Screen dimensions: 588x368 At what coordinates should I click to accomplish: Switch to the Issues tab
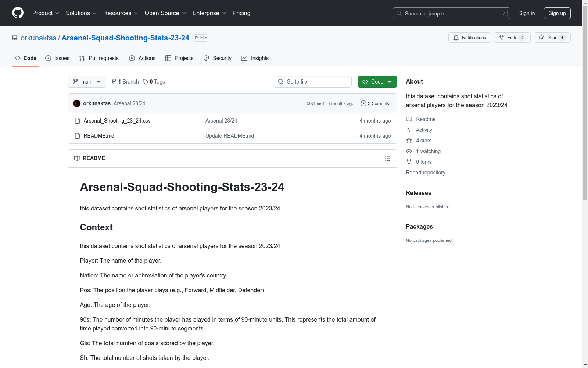point(57,58)
